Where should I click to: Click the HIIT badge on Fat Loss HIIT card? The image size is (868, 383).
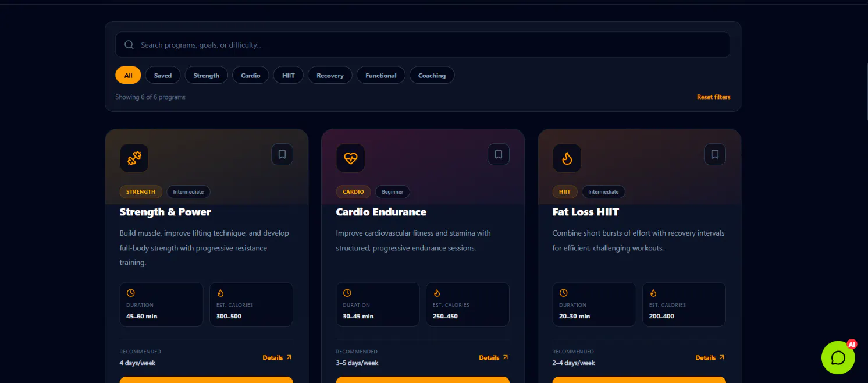[x=565, y=191]
